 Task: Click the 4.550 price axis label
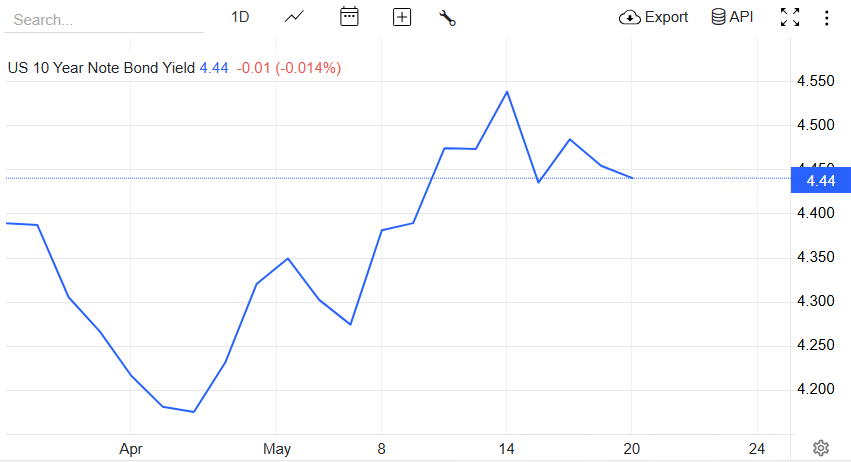pos(817,81)
